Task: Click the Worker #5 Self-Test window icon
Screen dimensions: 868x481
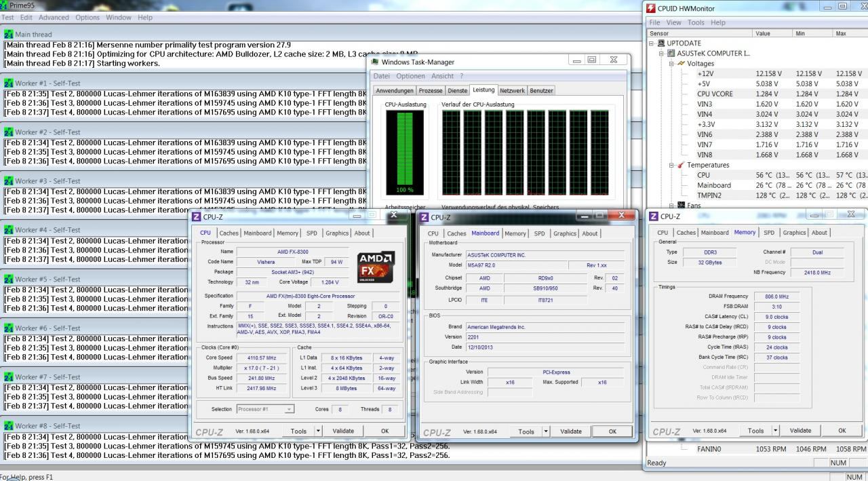Action: click(x=9, y=279)
